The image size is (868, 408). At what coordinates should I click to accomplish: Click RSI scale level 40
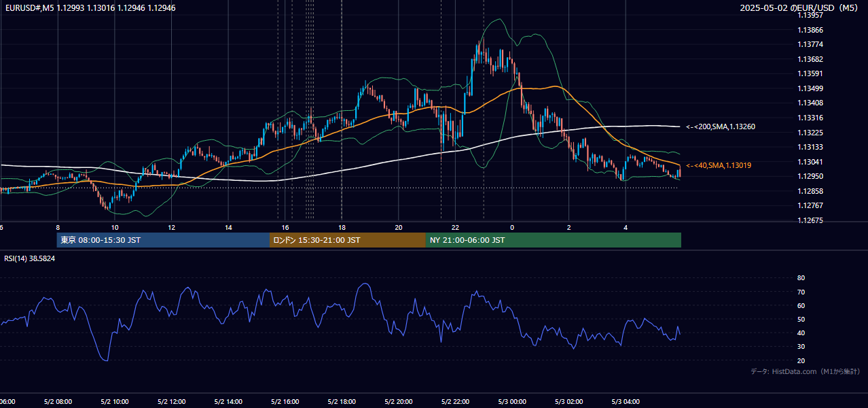click(801, 333)
